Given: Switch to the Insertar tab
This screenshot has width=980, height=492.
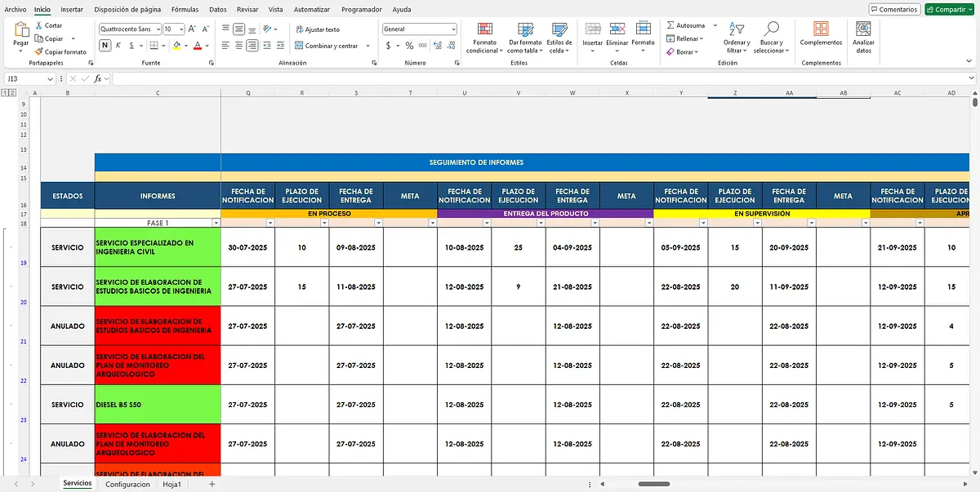Looking at the screenshot, I should tap(72, 9).
